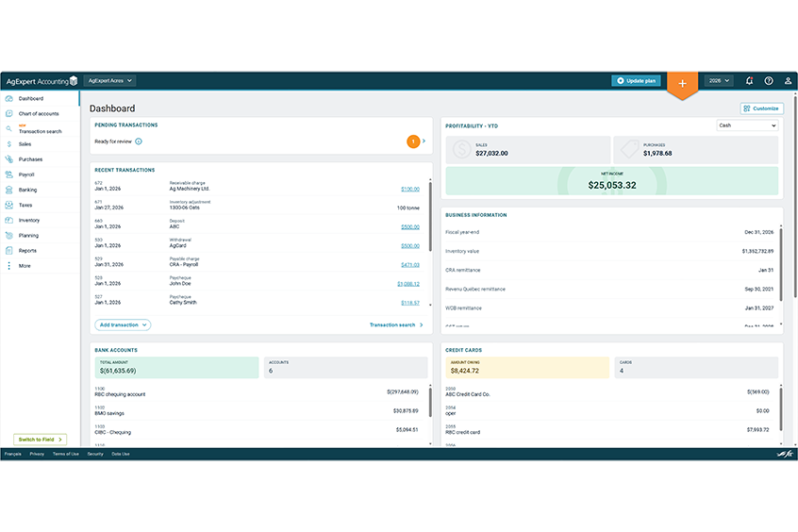This screenshot has width=798, height=532.
Task: Click the orange pending count badge
Action: pos(413,141)
